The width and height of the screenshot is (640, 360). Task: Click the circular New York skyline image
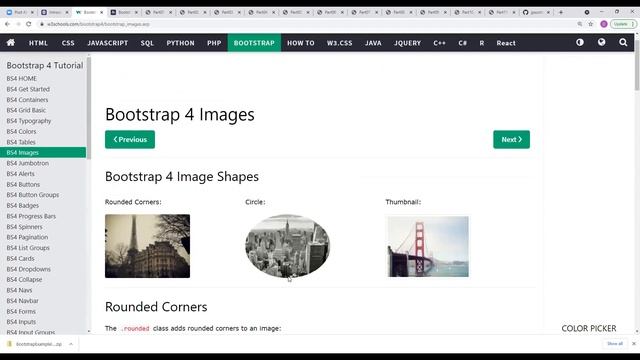pos(287,246)
